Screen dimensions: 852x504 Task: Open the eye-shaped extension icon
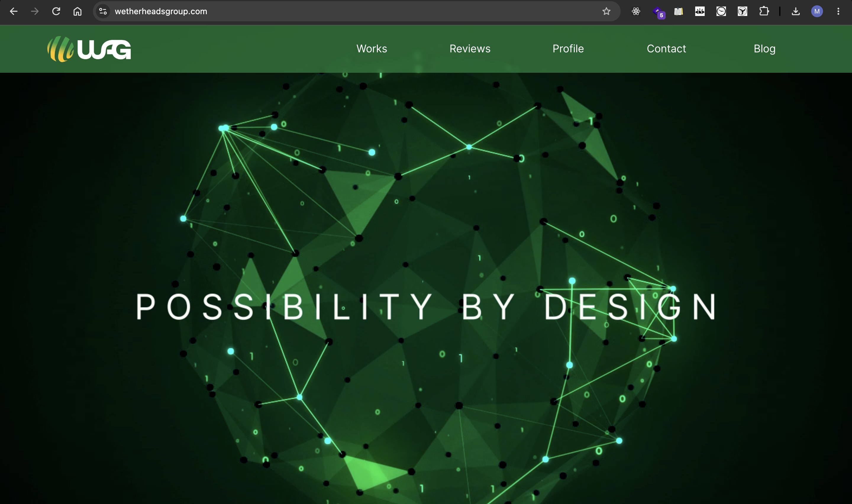point(700,11)
